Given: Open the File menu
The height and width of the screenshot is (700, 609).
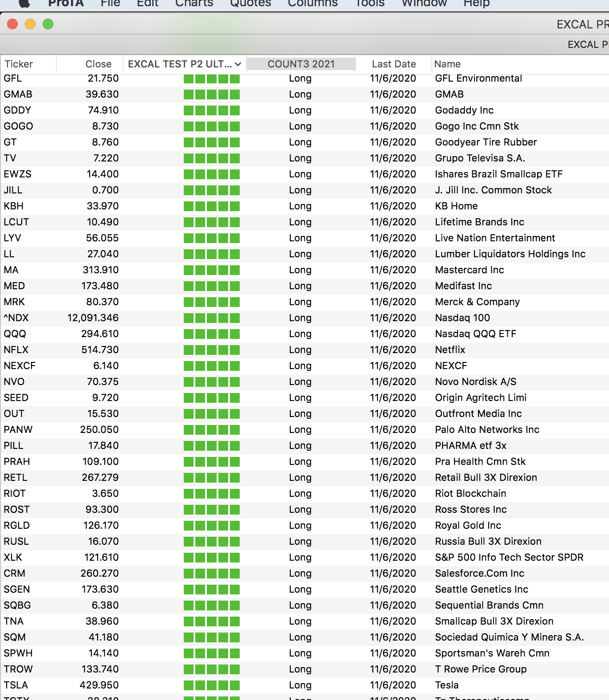Looking at the screenshot, I should click(x=111, y=4).
